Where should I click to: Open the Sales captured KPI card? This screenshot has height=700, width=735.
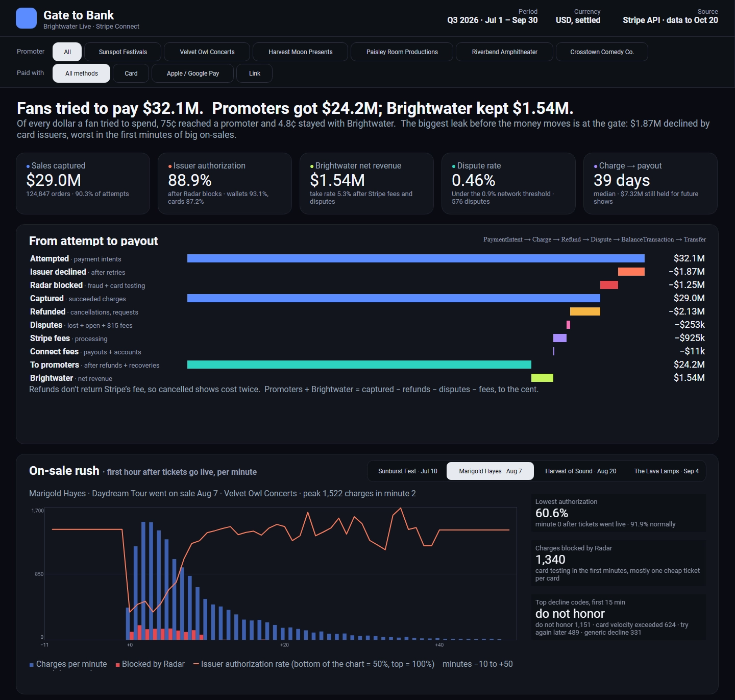[x=83, y=183]
